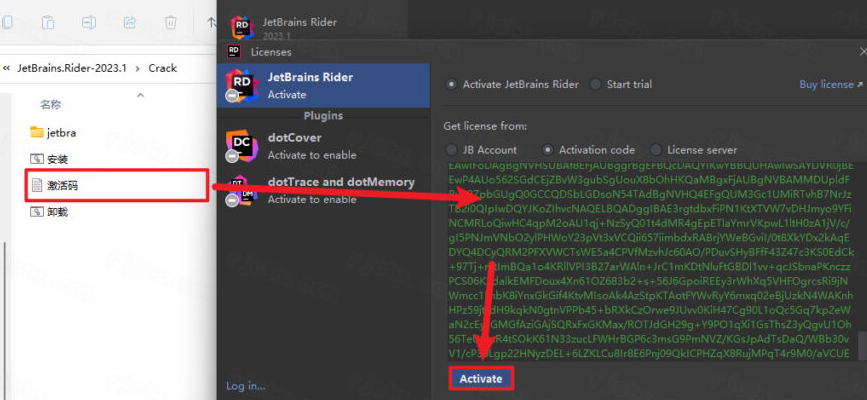Click the 安装 file name
The width and height of the screenshot is (867, 400).
tap(58, 159)
